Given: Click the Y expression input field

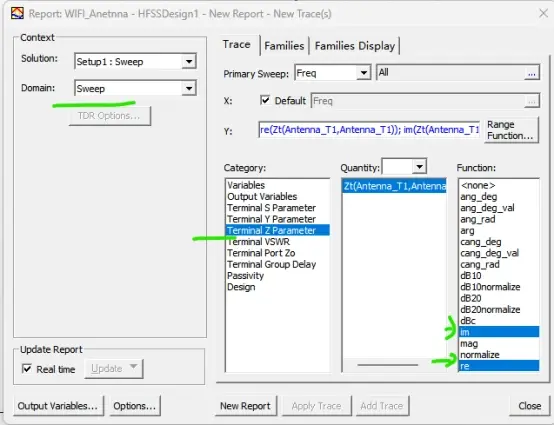Looking at the screenshot, I should pyautogui.click(x=369, y=130).
